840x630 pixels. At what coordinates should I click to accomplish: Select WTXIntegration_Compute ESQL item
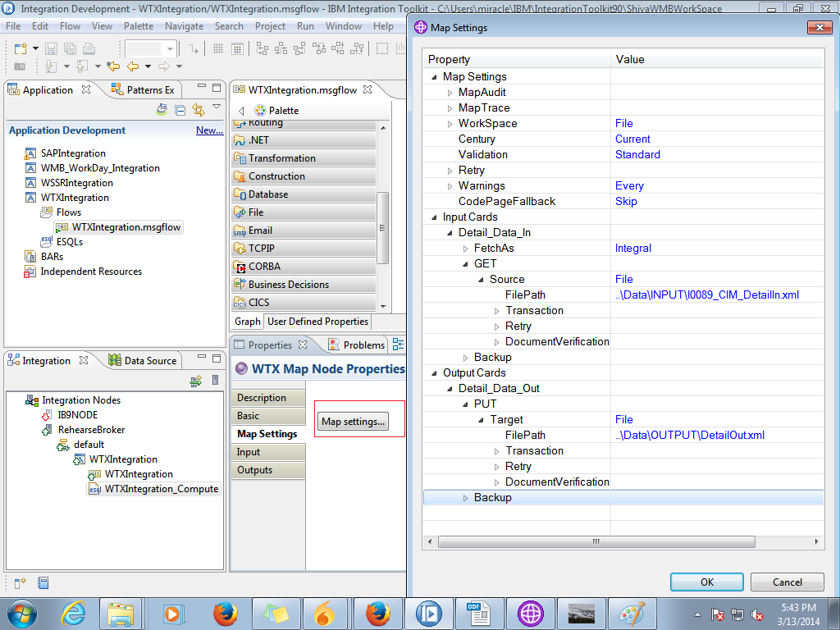tap(162, 489)
